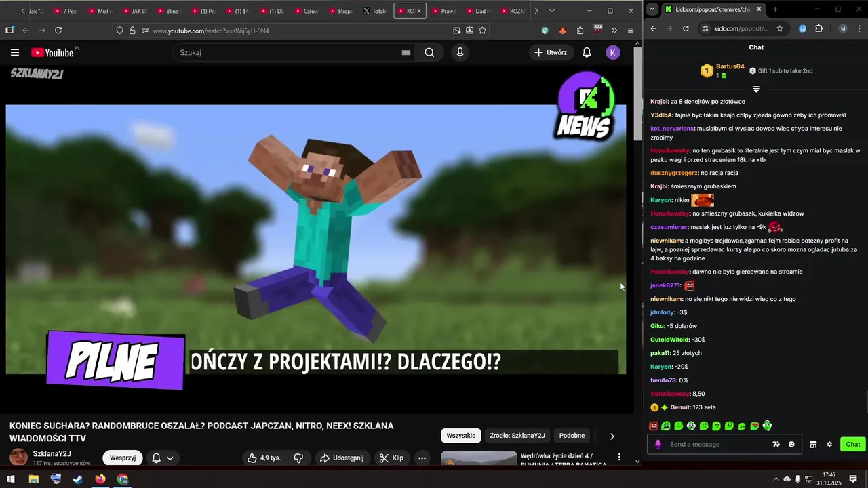Screen dimensions: 868x488
Task: Toggle chat translation icon in message box
Action: click(776, 444)
